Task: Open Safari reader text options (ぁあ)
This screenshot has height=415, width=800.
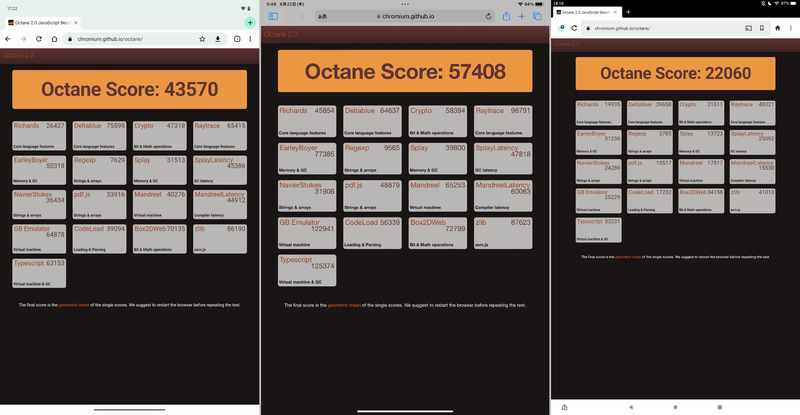Action: point(322,16)
